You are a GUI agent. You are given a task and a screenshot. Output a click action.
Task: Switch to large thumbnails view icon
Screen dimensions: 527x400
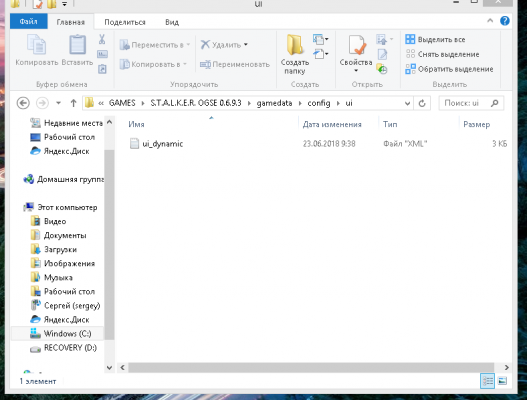(502, 381)
